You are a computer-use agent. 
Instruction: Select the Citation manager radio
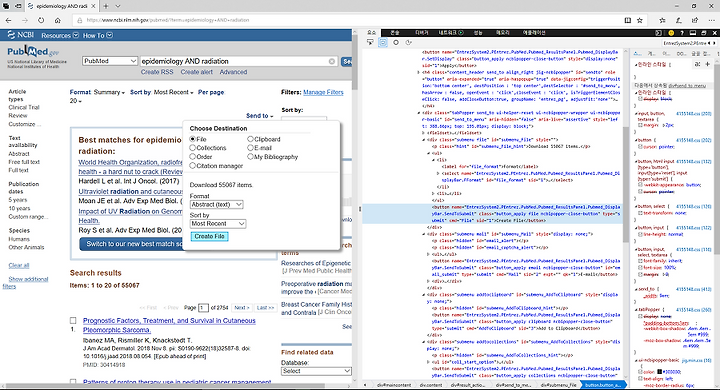(x=193, y=165)
